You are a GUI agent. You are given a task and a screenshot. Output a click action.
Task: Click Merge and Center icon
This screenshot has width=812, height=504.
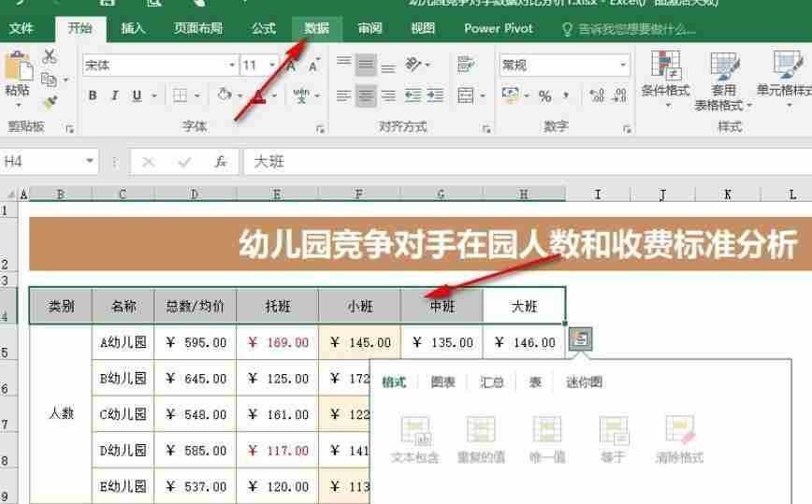click(466, 95)
